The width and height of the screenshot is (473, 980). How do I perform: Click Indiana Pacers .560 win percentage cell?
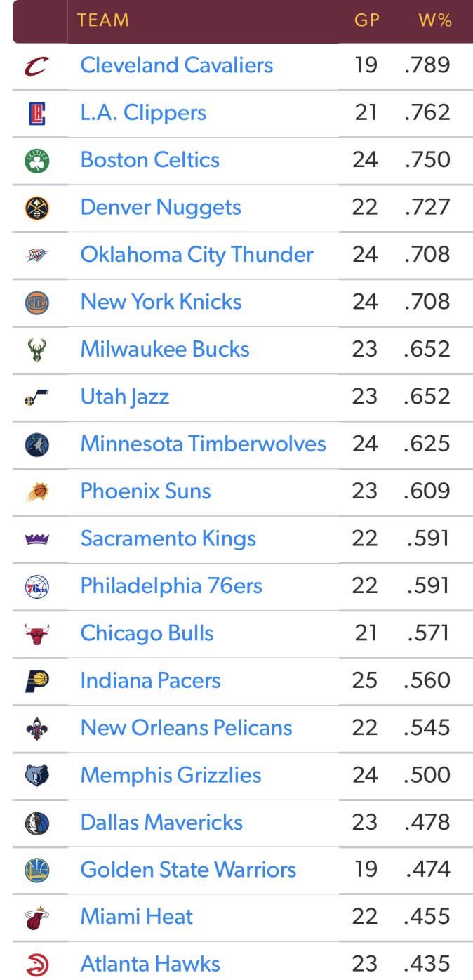pyautogui.click(x=427, y=680)
